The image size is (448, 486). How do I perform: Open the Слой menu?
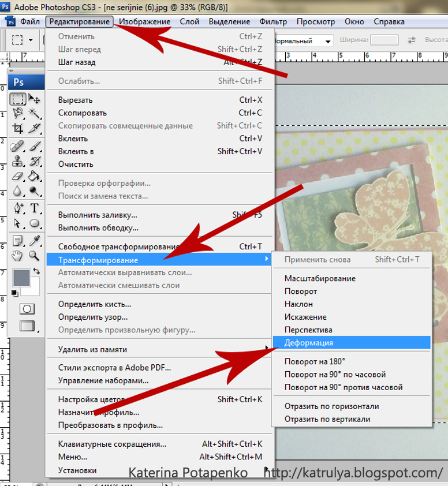[x=189, y=22]
